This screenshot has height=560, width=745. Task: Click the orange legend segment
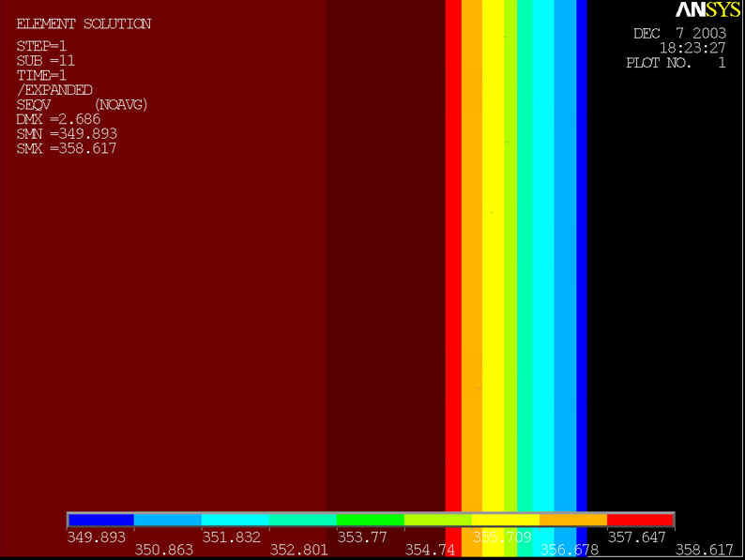coord(573,520)
